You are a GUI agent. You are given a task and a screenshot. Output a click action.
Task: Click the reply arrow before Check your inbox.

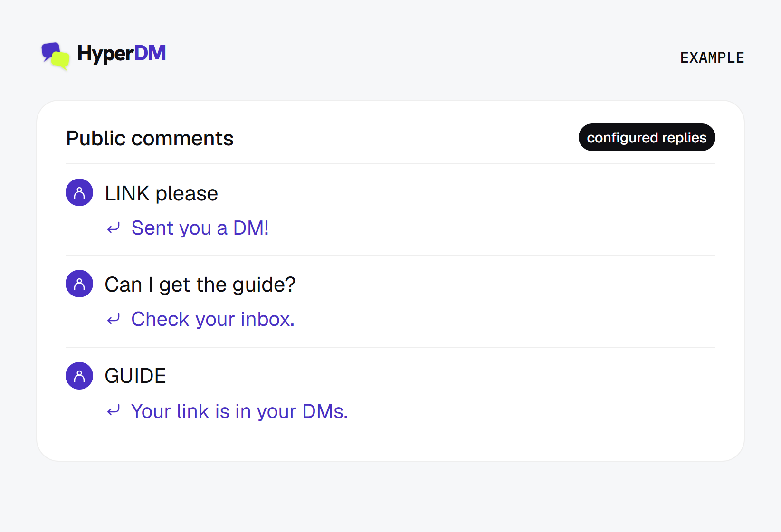[114, 319]
